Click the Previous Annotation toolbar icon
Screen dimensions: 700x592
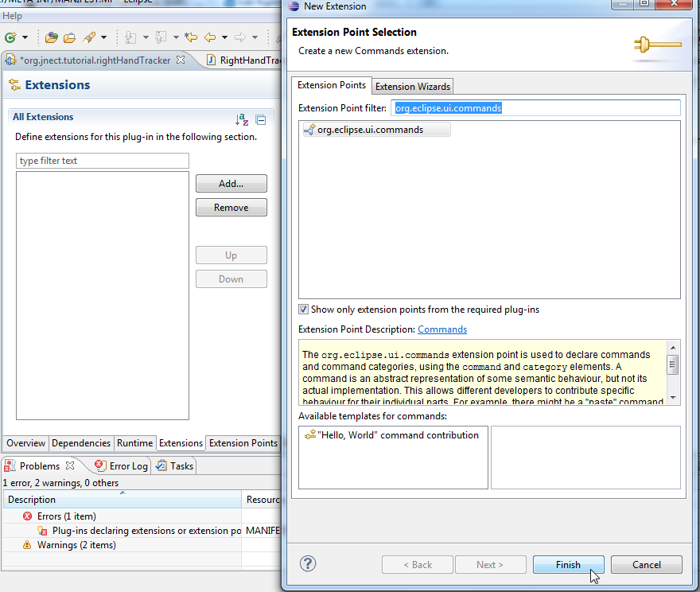click(161, 37)
